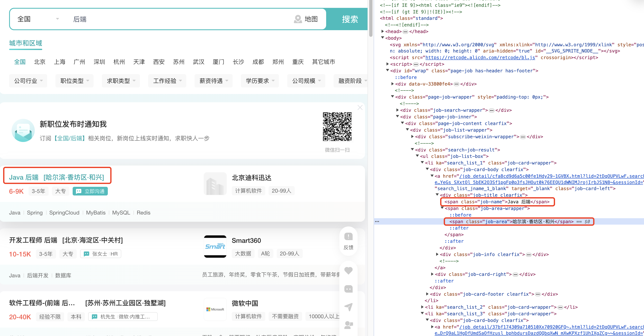Expand the job-card-right div node
The width and height of the screenshot is (644, 336).
point(432,274)
